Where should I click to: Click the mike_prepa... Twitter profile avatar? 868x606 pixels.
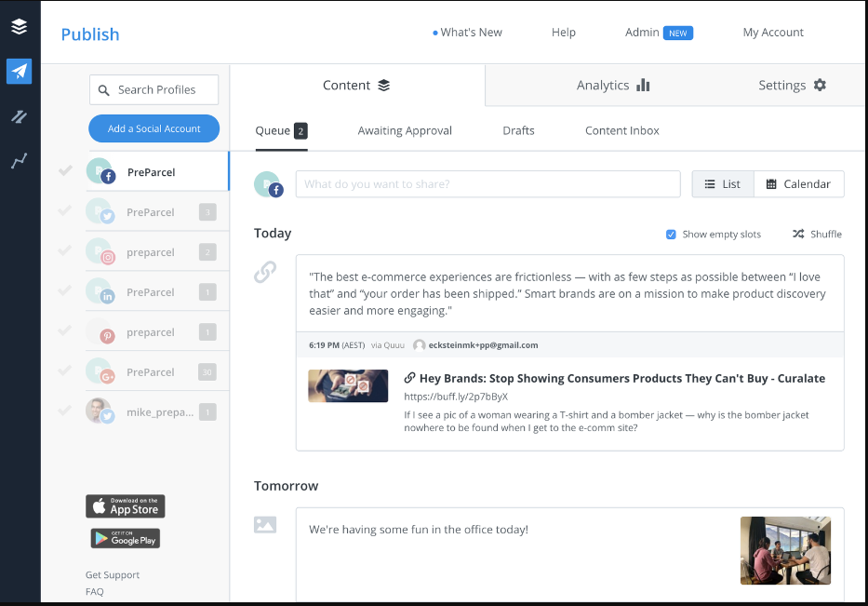click(x=100, y=411)
